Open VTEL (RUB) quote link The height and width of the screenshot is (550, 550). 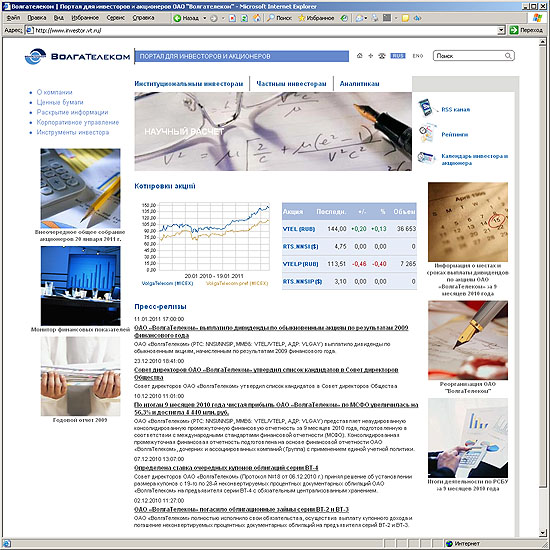pos(299,229)
